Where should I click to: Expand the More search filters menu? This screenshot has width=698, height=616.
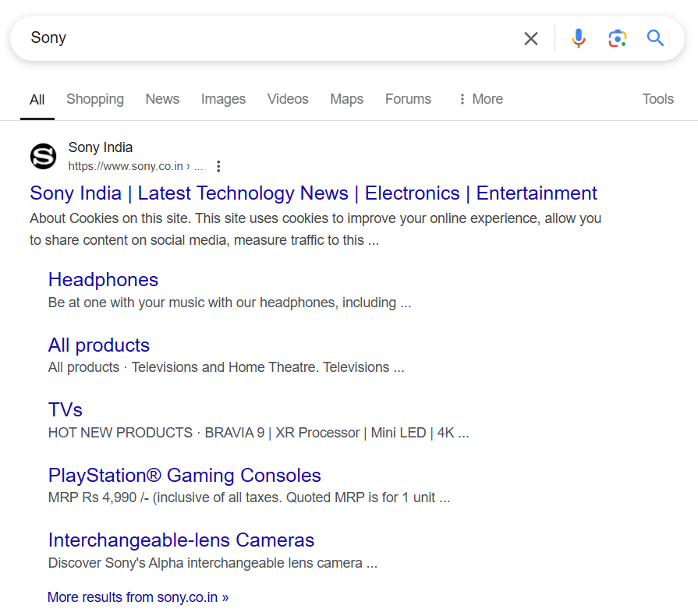pos(481,99)
